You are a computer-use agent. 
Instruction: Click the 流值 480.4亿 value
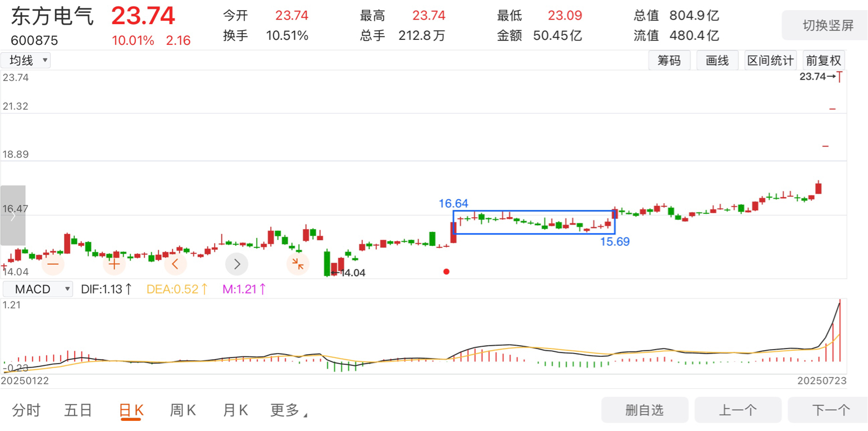point(694,36)
